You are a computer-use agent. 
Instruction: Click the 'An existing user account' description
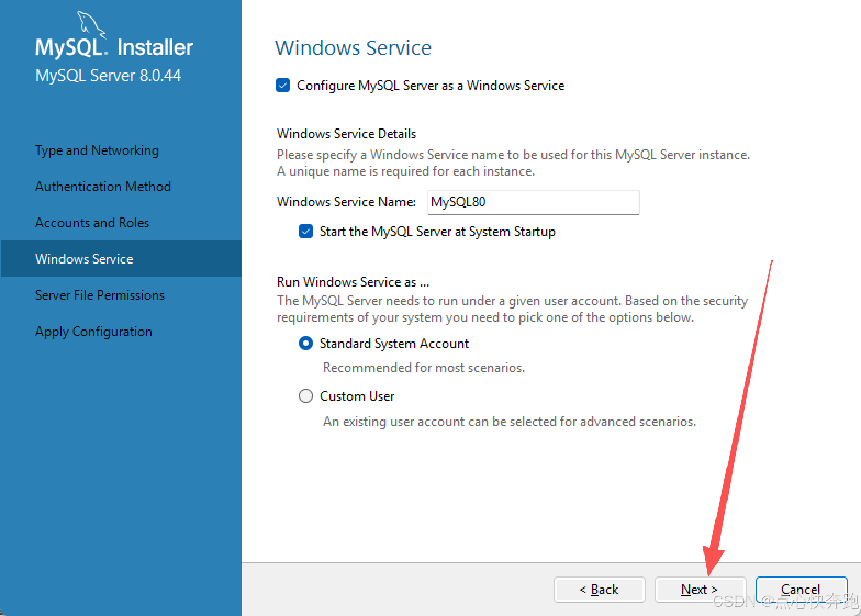click(510, 422)
